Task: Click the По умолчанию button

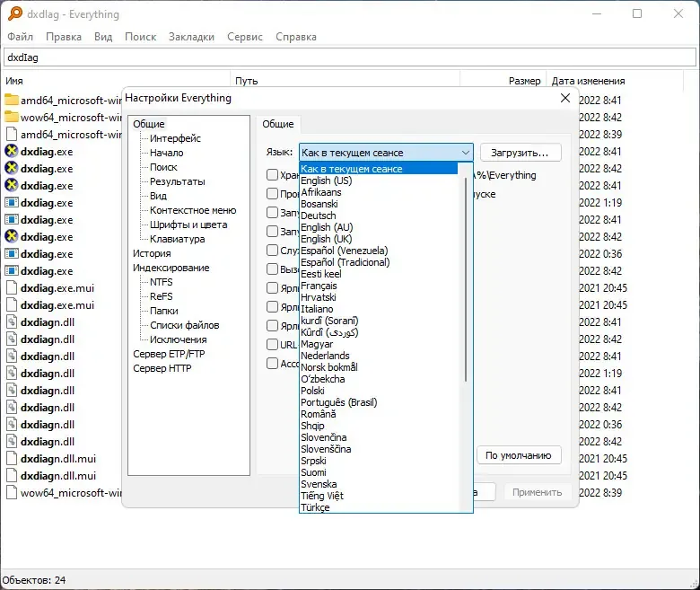Action: tap(519, 455)
